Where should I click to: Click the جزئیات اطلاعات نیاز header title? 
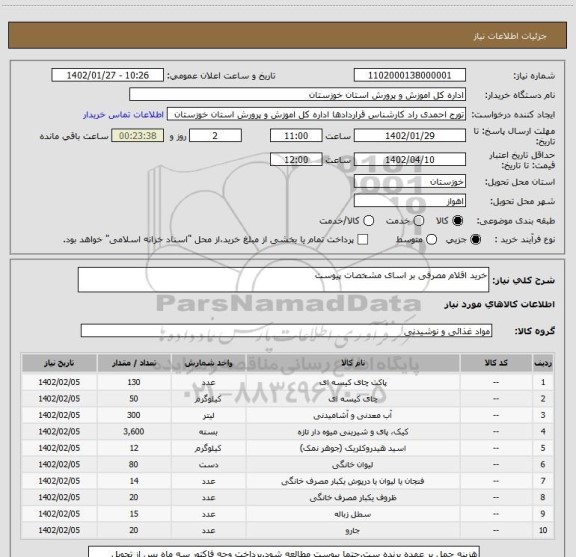point(510,36)
